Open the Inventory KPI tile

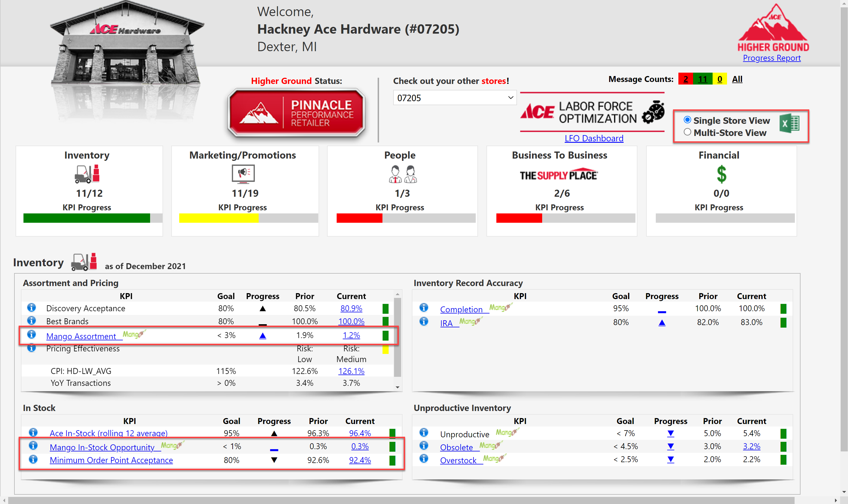pos(89,191)
